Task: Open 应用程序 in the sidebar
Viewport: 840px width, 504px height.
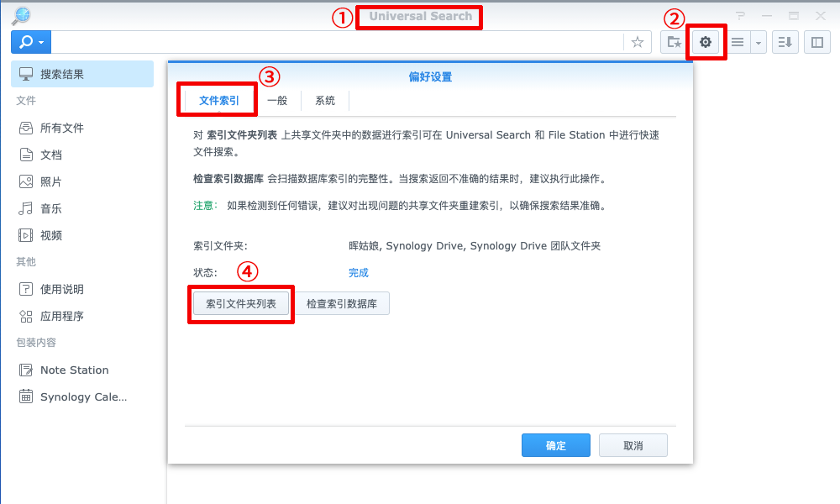Action: [82, 316]
